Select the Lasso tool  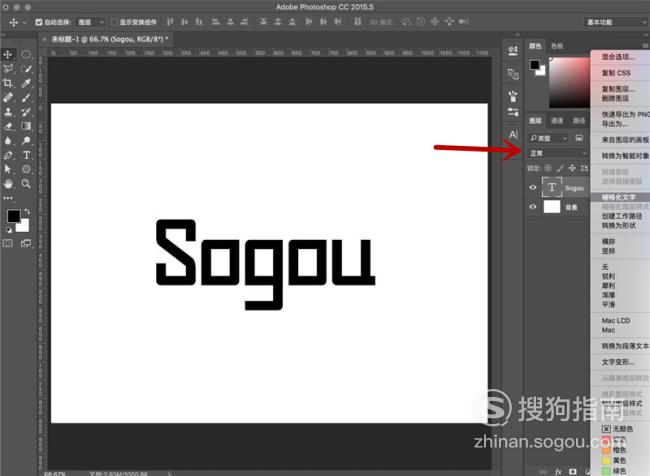(8, 69)
